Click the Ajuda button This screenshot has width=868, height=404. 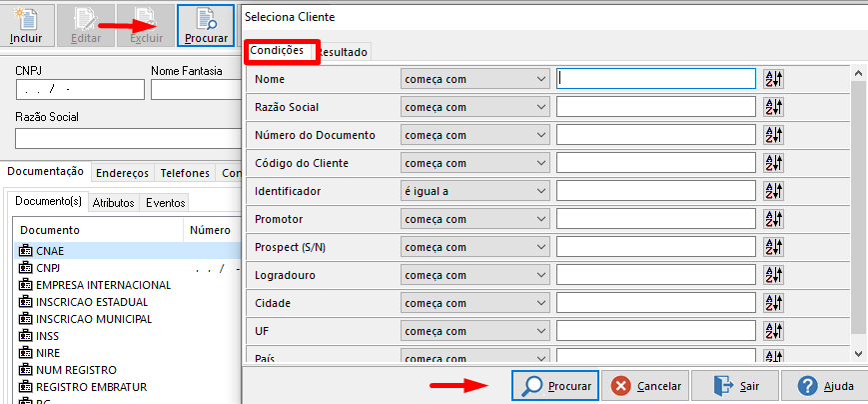[x=824, y=386]
